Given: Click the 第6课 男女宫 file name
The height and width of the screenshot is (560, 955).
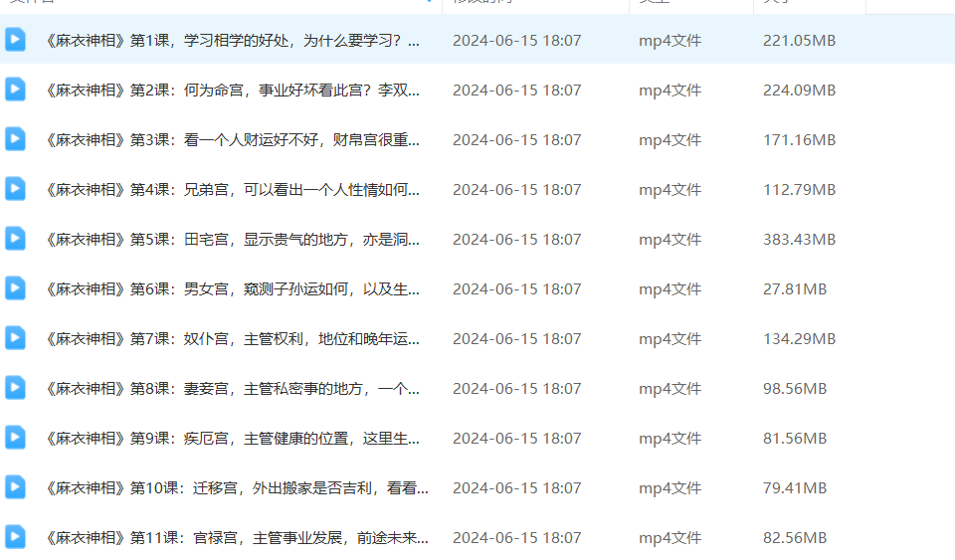Looking at the screenshot, I should pyautogui.click(x=233, y=289).
